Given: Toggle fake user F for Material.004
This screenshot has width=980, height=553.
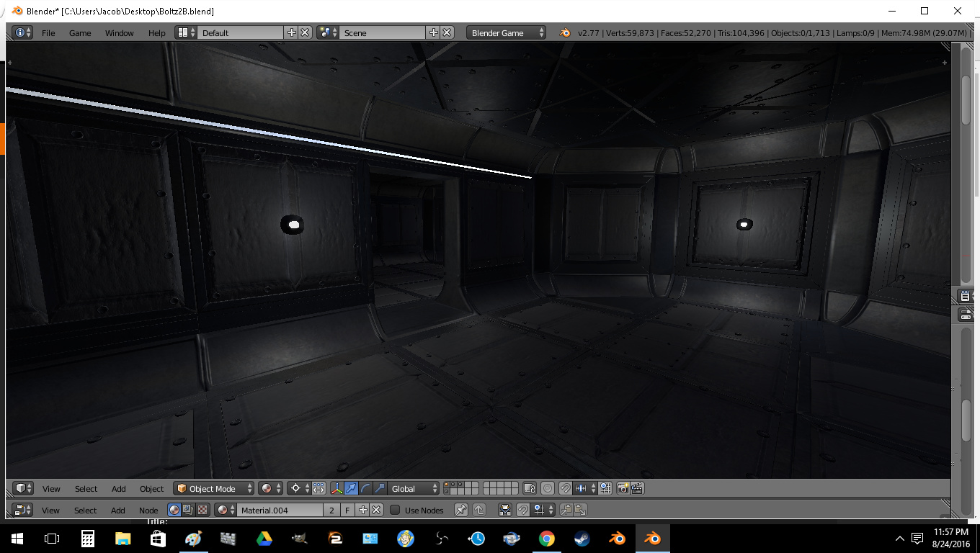Looking at the screenshot, I should tap(347, 510).
